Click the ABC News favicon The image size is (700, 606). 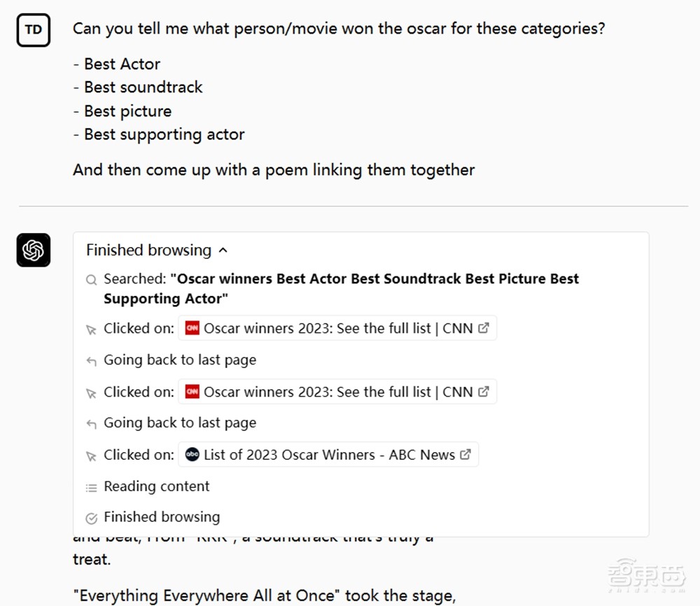192,455
